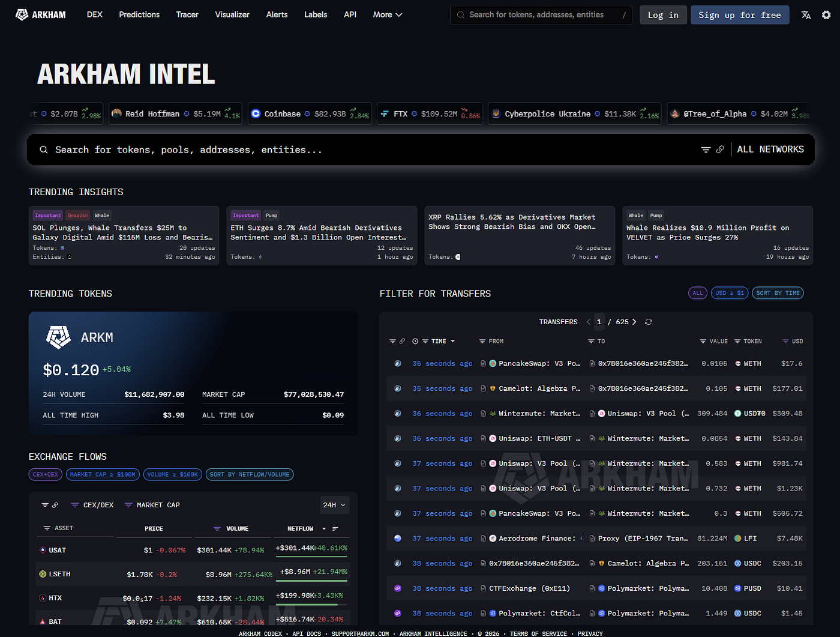Toggle the SORT BY NETFLOW/VOLUME pill
This screenshot has width=840, height=637.
pos(250,474)
